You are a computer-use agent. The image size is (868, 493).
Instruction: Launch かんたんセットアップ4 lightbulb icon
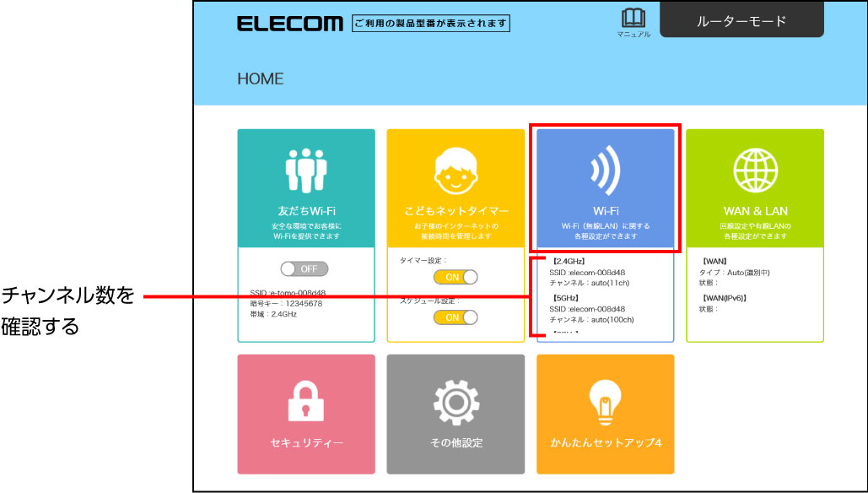point(605,403)
